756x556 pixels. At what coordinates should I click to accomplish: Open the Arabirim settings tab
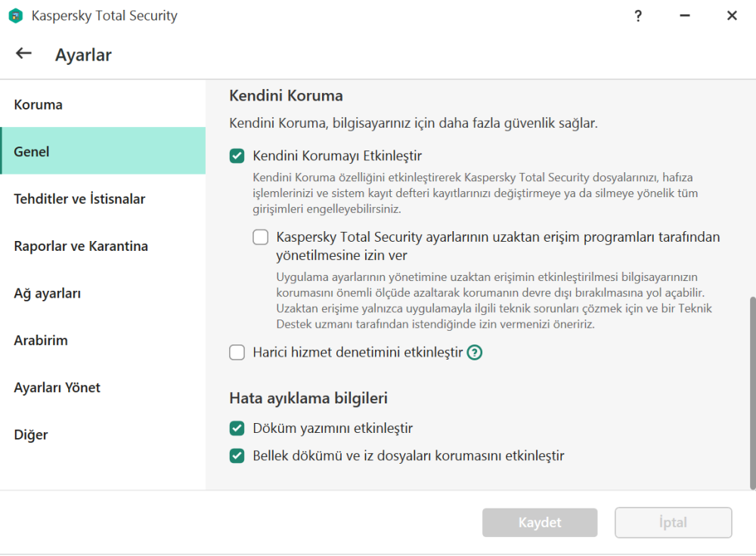click(x=41, y=341)
